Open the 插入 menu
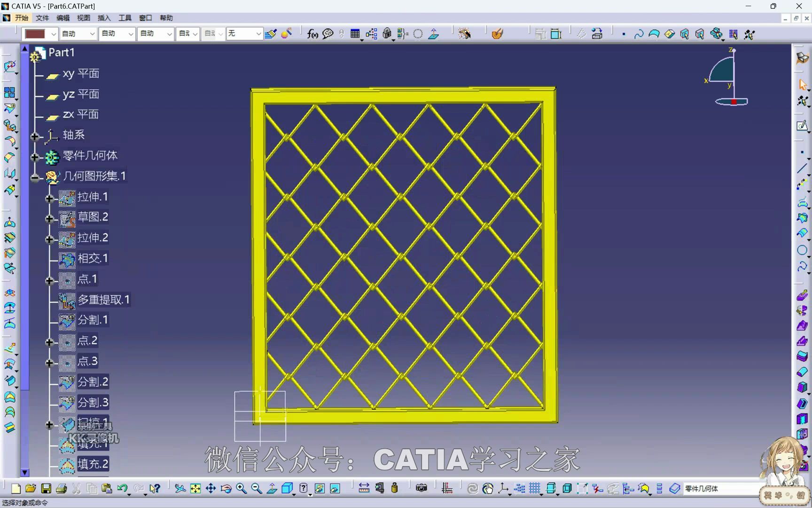This screenshot has height=508, width=812. click(x=104, y=18)
